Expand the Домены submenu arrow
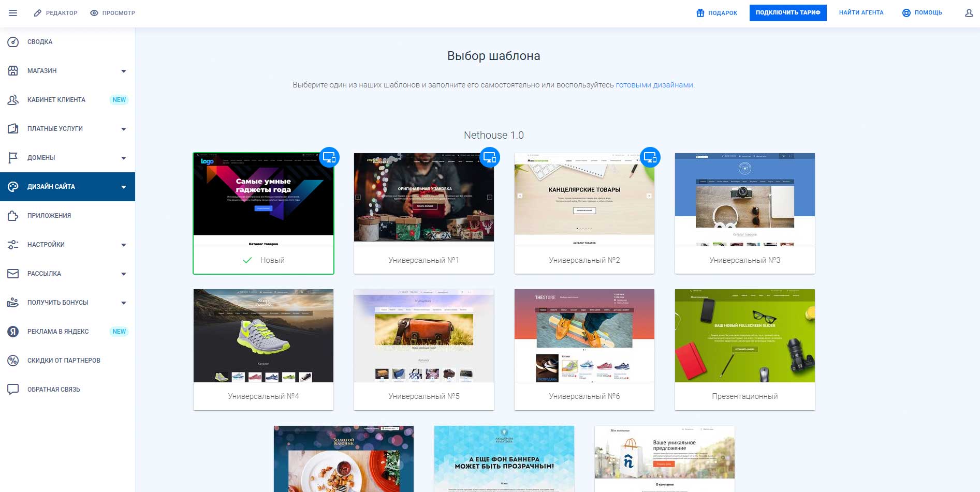 pos(124,158)
